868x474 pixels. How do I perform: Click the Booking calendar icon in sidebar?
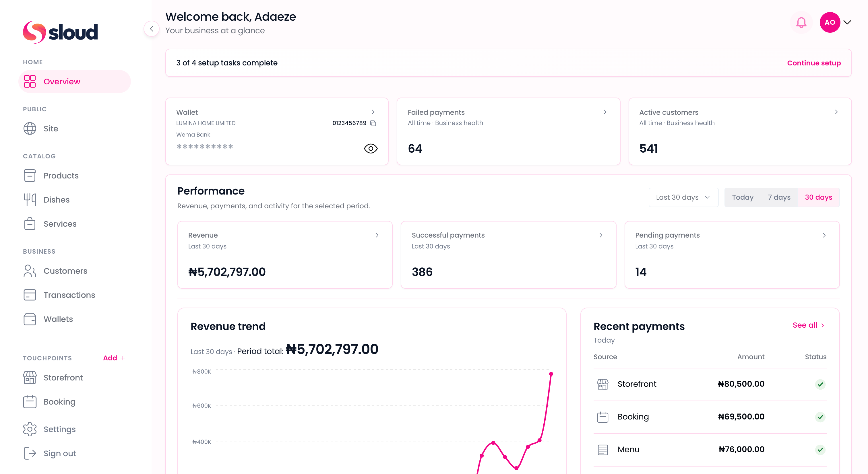coord(30,402)
